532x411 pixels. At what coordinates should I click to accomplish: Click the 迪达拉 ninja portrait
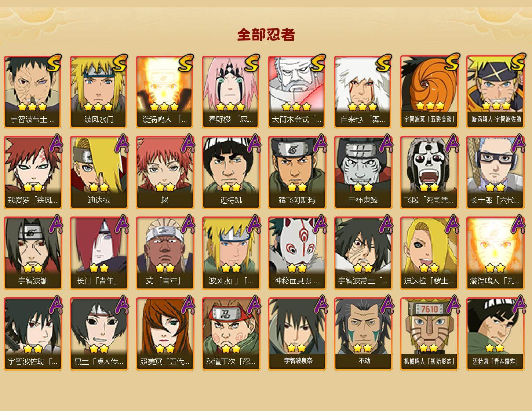pos(99,172)
